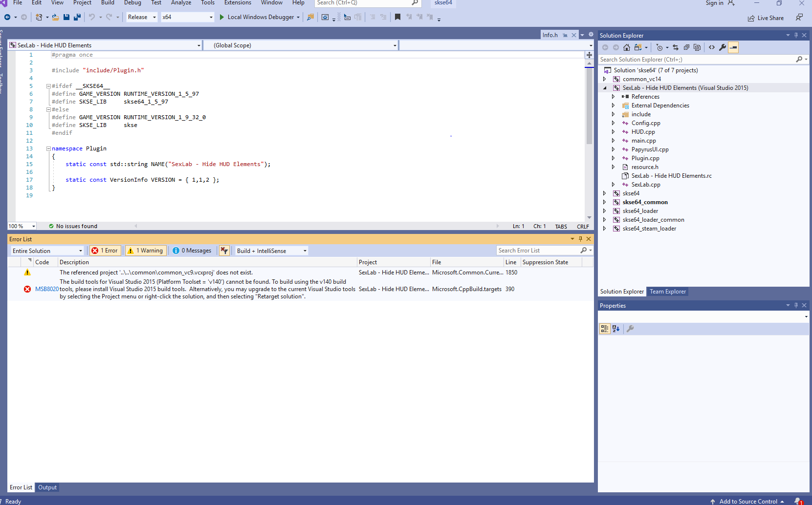Expand the References node
The height and width of the screenshot is (505, 812).
pos(614,97)
